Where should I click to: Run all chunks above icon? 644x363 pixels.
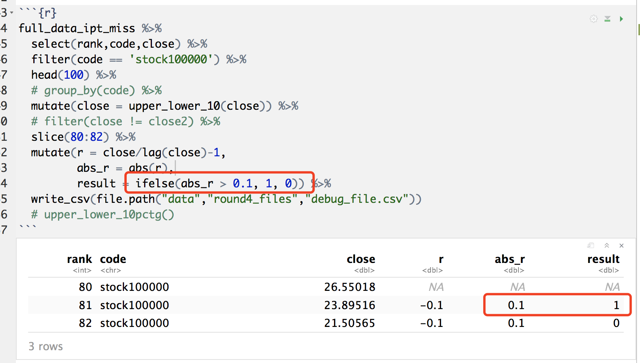(x=608, y=19)
